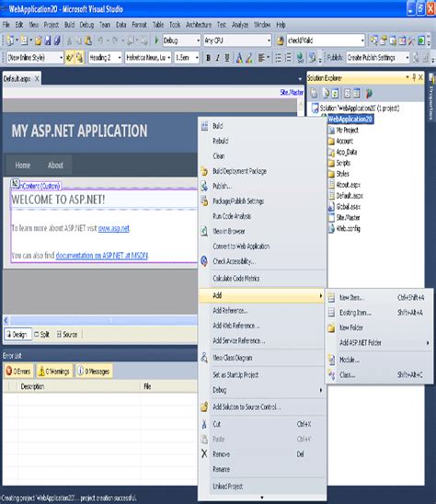Viewport: 436px width, 504px height.
Task: Click the checkIfValid find input box
Action: pos(326,40)
